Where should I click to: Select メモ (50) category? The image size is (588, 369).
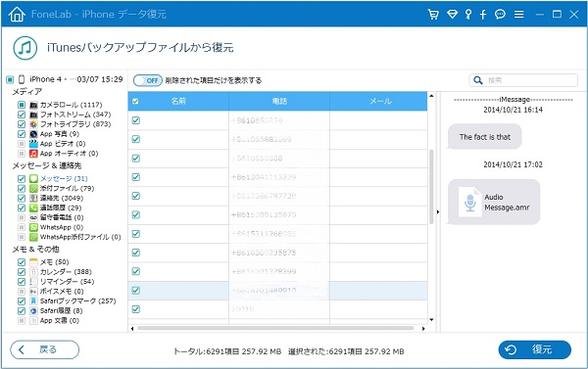tap(54, 262)
